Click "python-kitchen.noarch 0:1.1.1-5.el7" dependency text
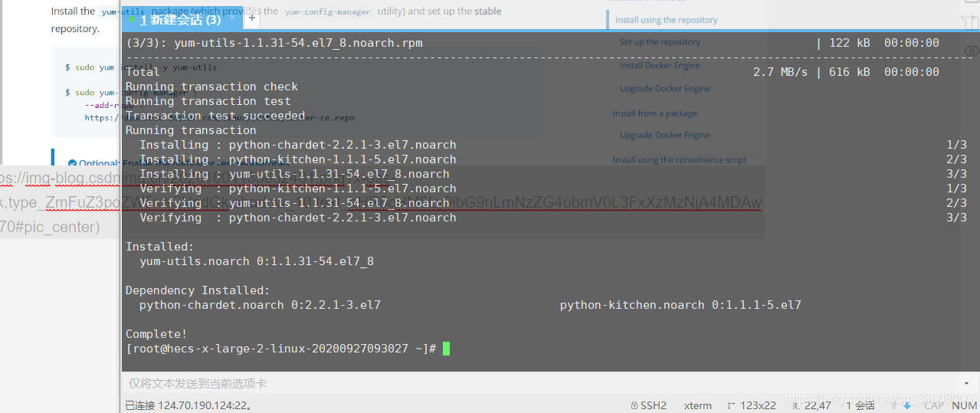The image size is (980, 413). pyautogui.click(x=680, y=305)
